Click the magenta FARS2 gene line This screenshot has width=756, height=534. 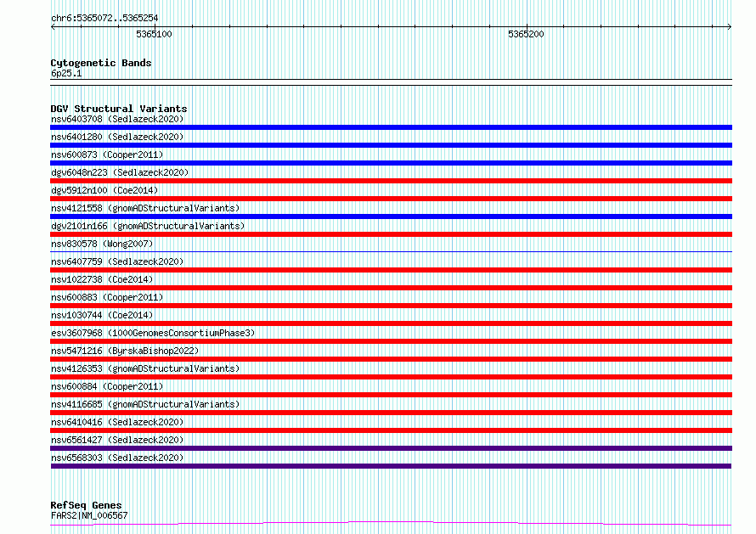pos(391,524)
